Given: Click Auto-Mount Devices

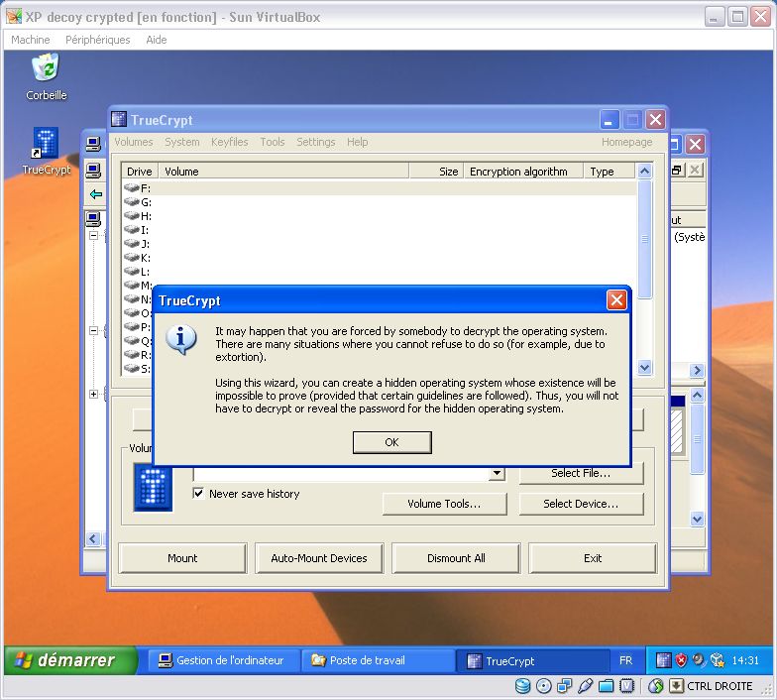Looking at the screenshot, I should 319,558.
